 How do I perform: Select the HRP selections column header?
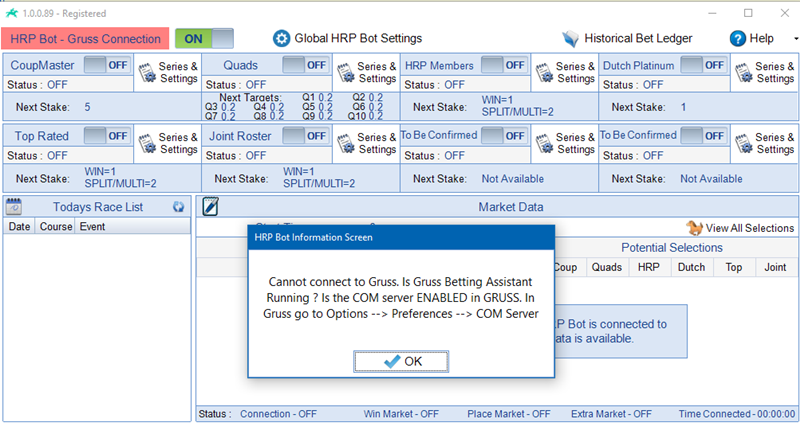648,267
